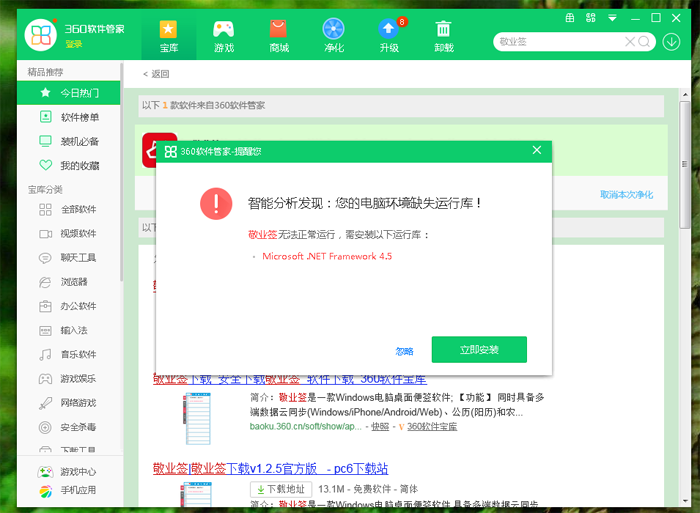This screenshot has width=700, height=513.
Task: Click the music note icon beside 音乐软件
Action: (x=45, y=355)
